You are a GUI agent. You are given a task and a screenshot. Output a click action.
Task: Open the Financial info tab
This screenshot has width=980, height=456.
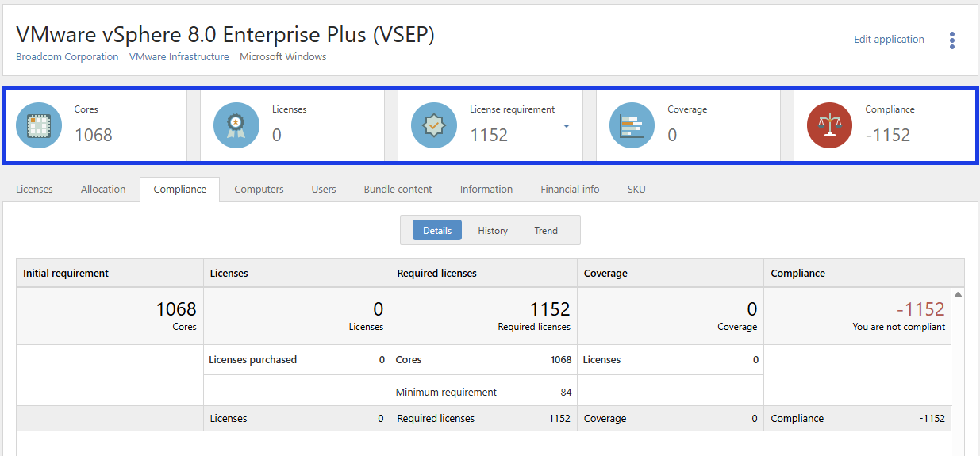570,189
